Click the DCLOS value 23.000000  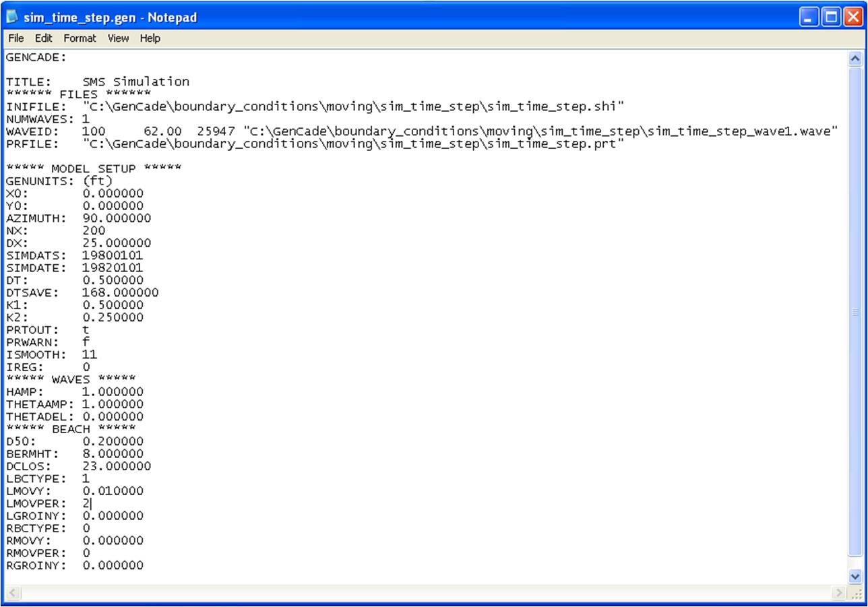tap(117, 466)
